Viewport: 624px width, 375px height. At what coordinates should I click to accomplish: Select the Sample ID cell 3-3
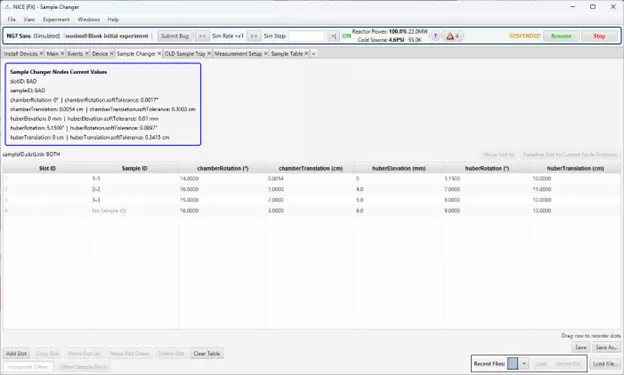[x=135, y=200]
